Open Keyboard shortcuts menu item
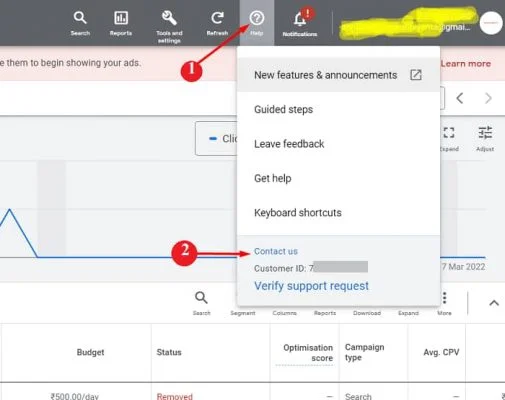Viewport: 505px width, 400px height. tap(338, 213)
